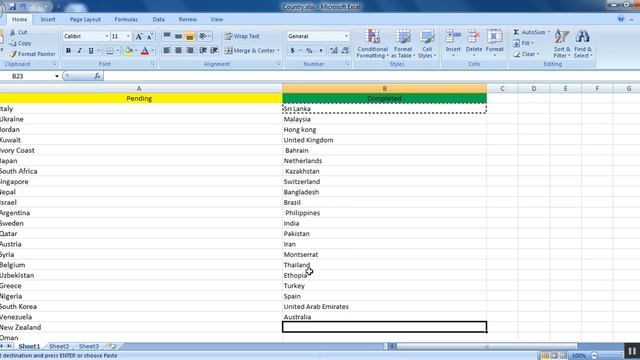Apply Percent Style
640x360 pixels.
tap(309, 51)
